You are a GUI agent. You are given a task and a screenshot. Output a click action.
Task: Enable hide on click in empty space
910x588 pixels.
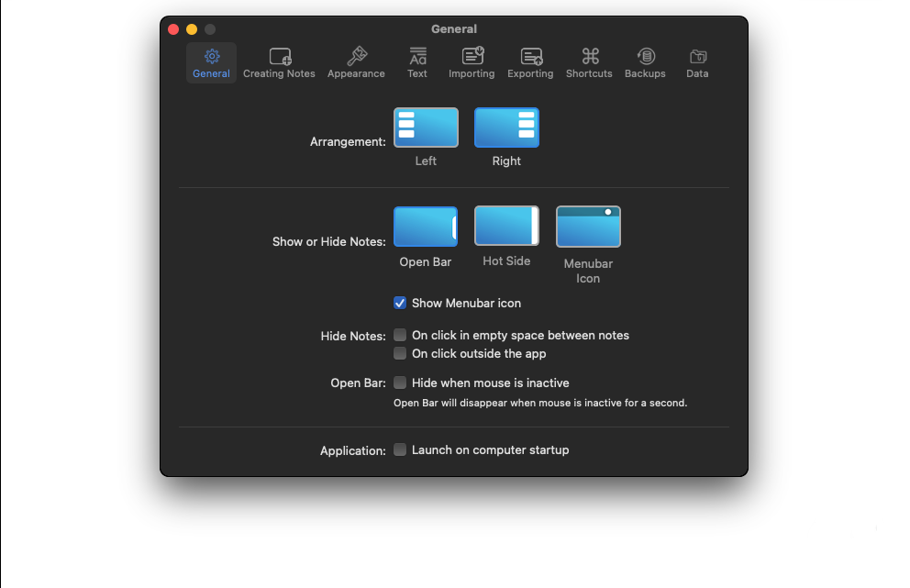point(400,335)
